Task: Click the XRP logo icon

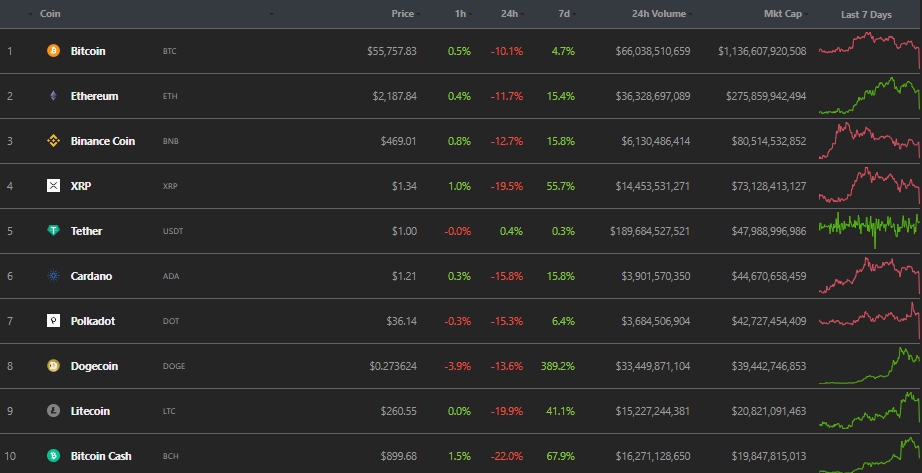Action: 53,186
